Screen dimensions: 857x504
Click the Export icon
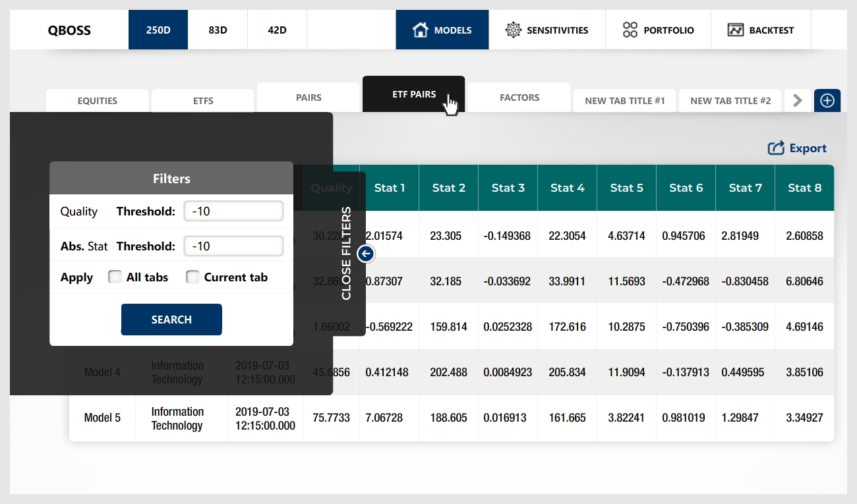click(x=776, y=148)
